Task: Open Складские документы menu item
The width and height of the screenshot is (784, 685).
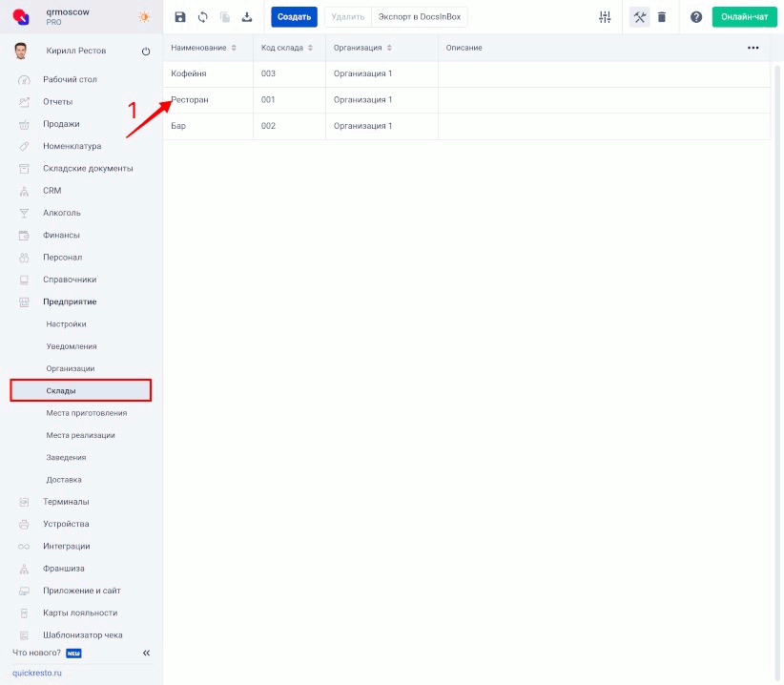Action: coord(88,169)
